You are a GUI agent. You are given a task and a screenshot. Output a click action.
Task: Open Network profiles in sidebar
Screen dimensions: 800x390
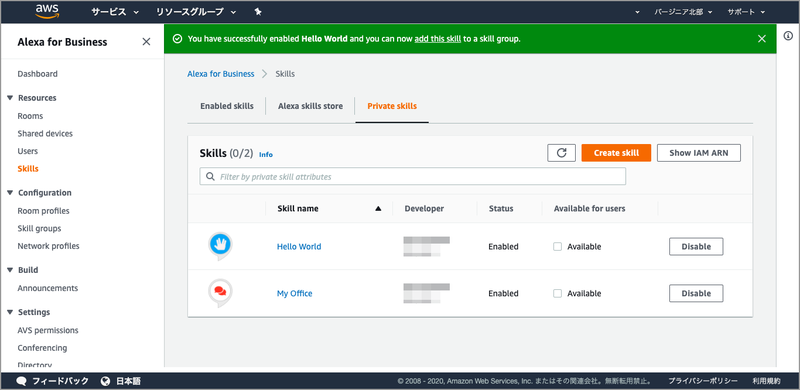[48, 246]
